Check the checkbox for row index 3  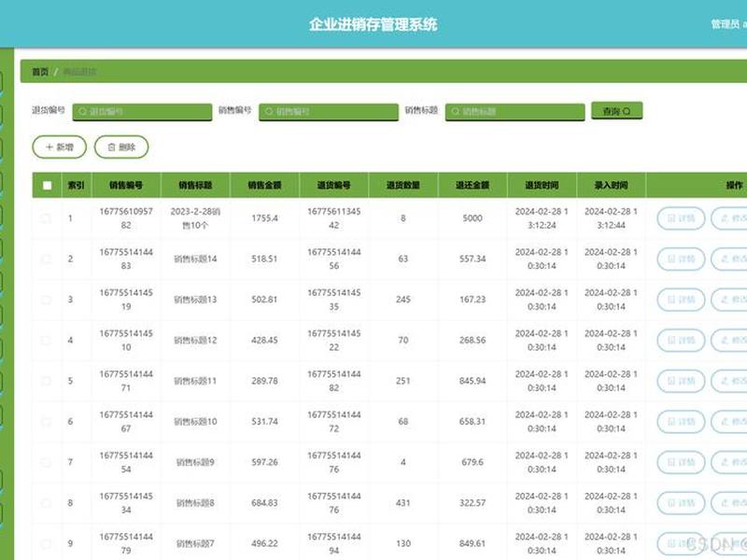pos(46,300)
